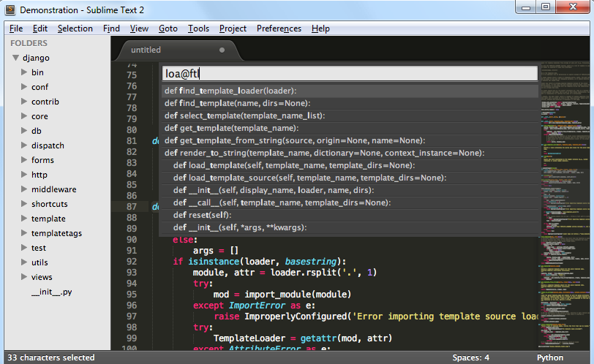Open the Tools menu
This screenshot has height=364, width=594.
[x=198, y=29]
